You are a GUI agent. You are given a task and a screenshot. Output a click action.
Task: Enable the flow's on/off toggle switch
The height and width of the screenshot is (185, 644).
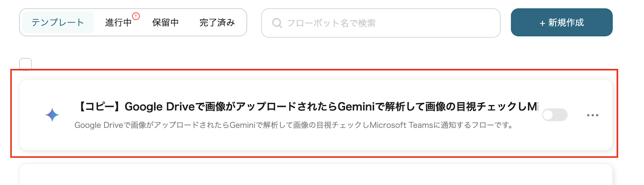click(x=555, y=115)
